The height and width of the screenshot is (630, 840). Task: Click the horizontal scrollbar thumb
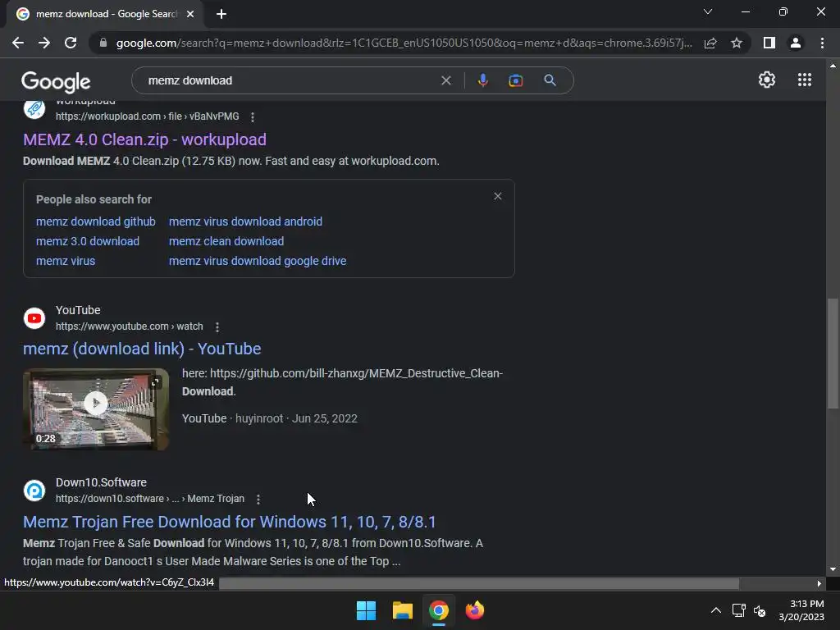(x=479, y=583)
